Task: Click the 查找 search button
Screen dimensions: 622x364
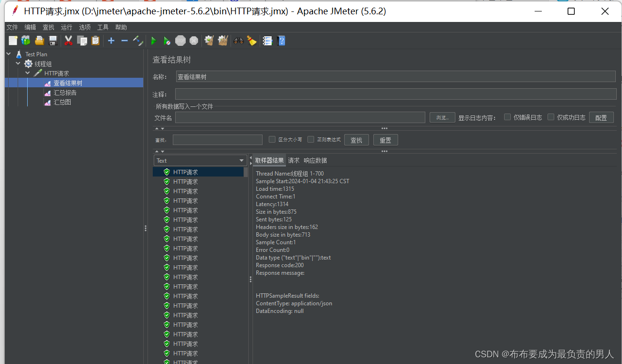Action: 357,140
